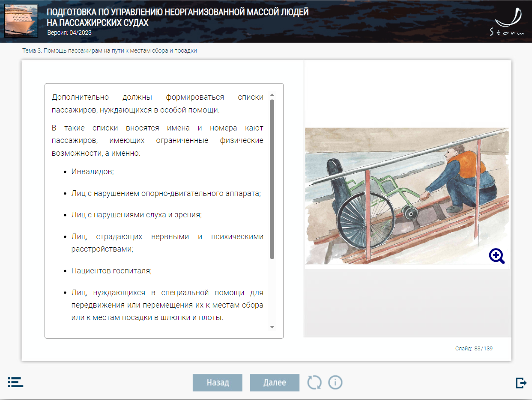532x400 pixels.
Task: Open the information (i) icon
Action: tap(335, 382)
